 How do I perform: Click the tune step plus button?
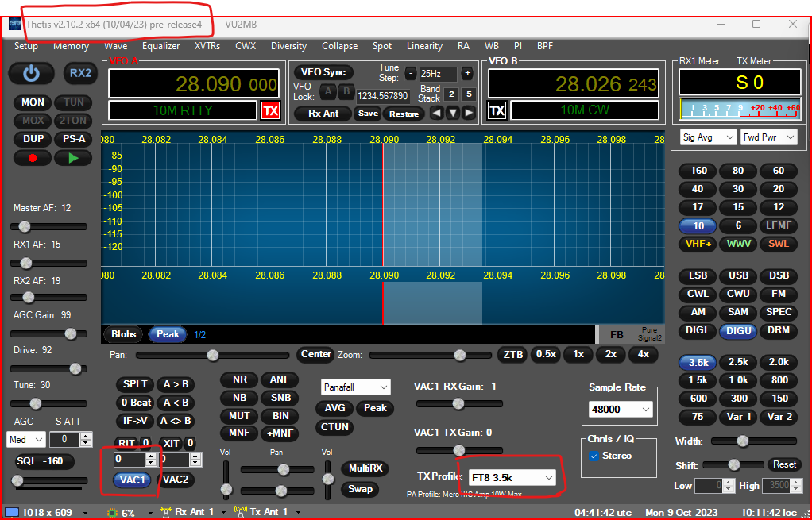click(x=467, y=73)
